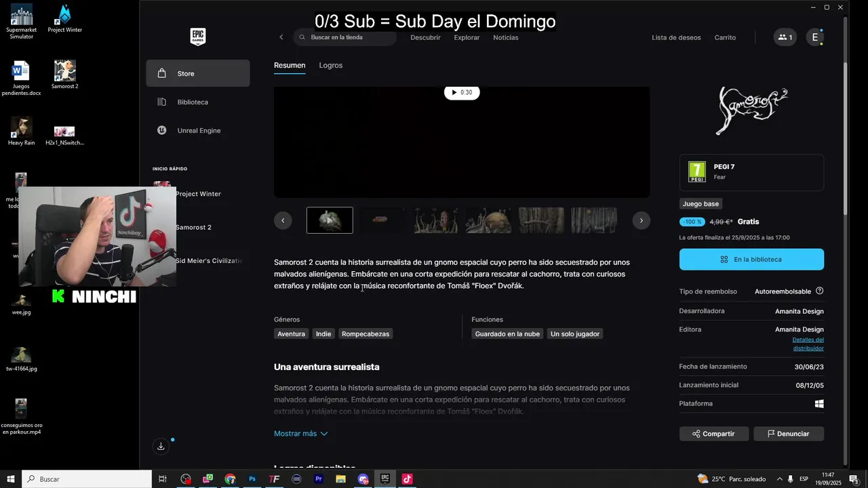The width and height of the screenshot is (868, 488).
Task: Select the fifth media thumbnail
Action: coord(541,220)
